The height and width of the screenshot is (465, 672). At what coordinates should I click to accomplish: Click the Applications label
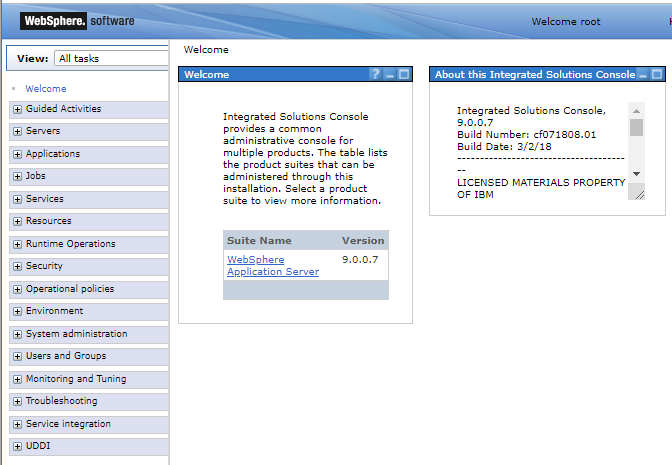53,154
